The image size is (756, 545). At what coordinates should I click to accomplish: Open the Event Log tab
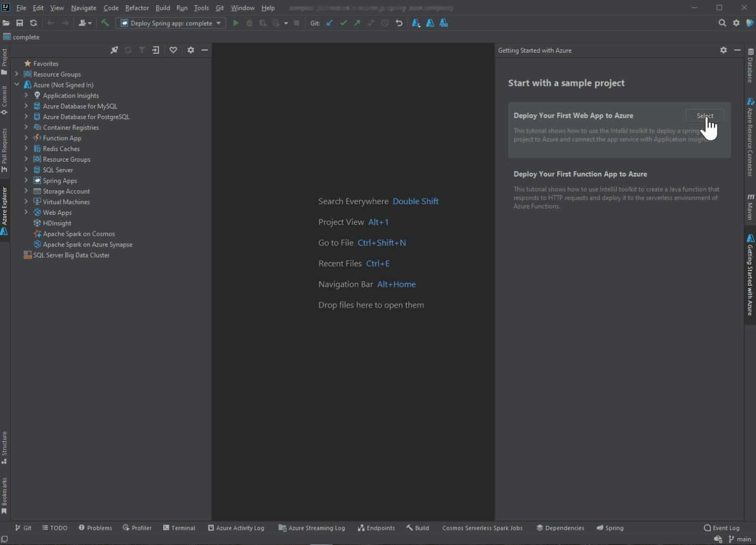pos(722,528)
